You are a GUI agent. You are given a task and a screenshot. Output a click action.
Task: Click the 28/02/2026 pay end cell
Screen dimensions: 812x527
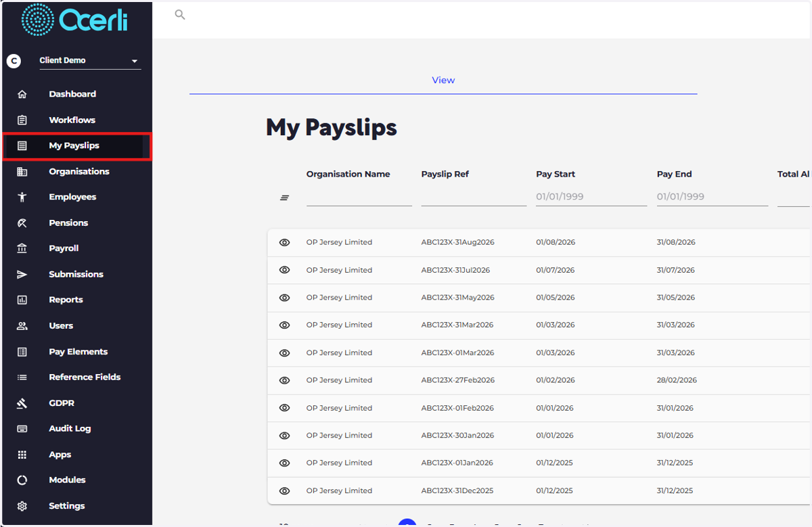[x=677, y=380]
